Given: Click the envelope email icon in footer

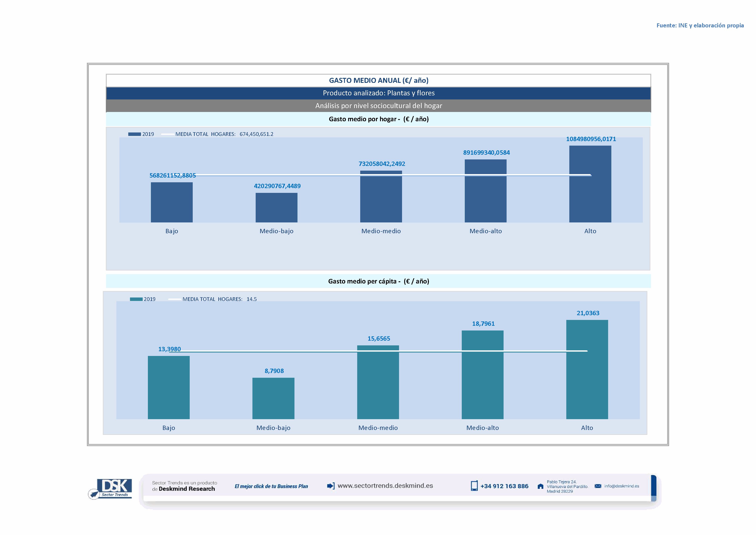Looking at the screenshot, I should [598, 486].
